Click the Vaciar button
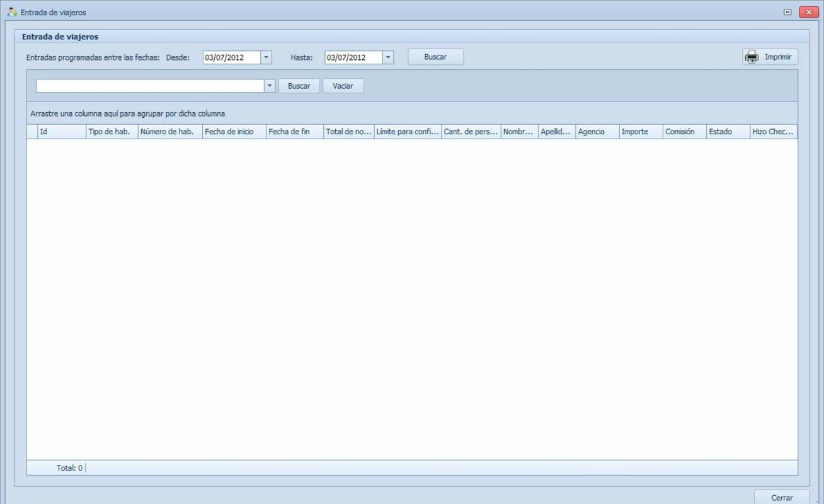 (343, 86)
